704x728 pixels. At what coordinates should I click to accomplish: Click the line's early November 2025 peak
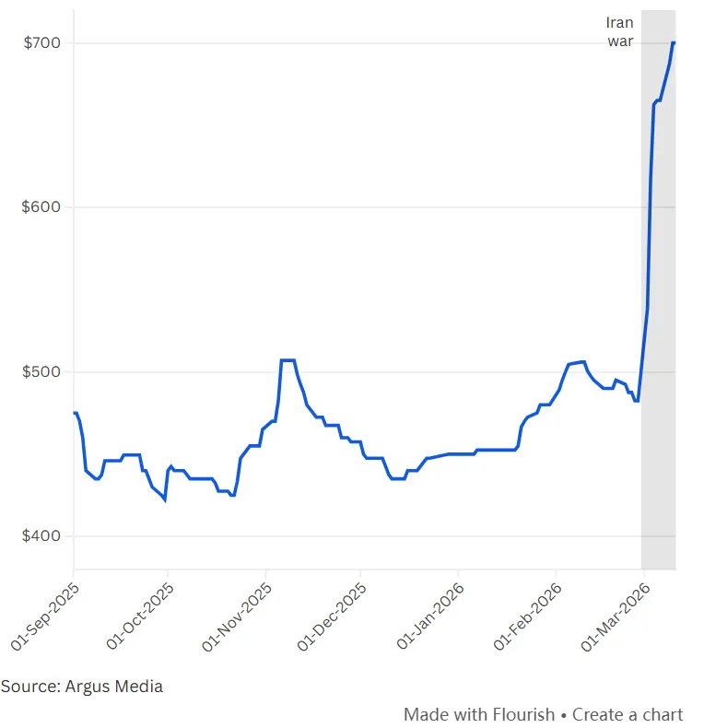coord(287,359)
